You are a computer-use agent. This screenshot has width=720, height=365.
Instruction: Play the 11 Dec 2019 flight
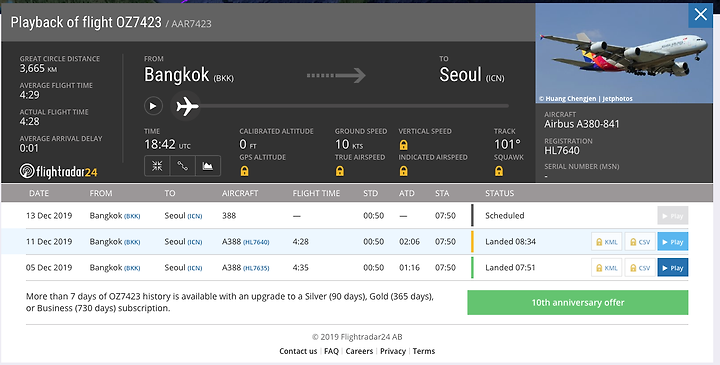[x=673, y=241]
